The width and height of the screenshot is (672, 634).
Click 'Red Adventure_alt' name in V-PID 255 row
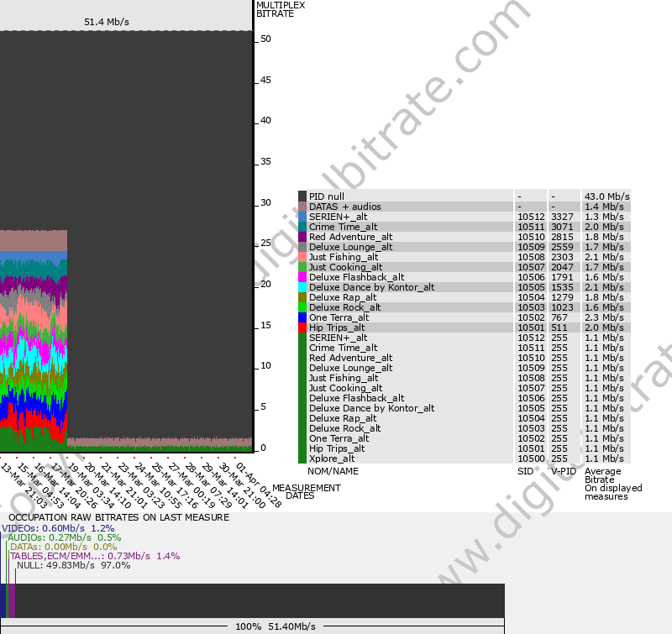click(351, 358)
